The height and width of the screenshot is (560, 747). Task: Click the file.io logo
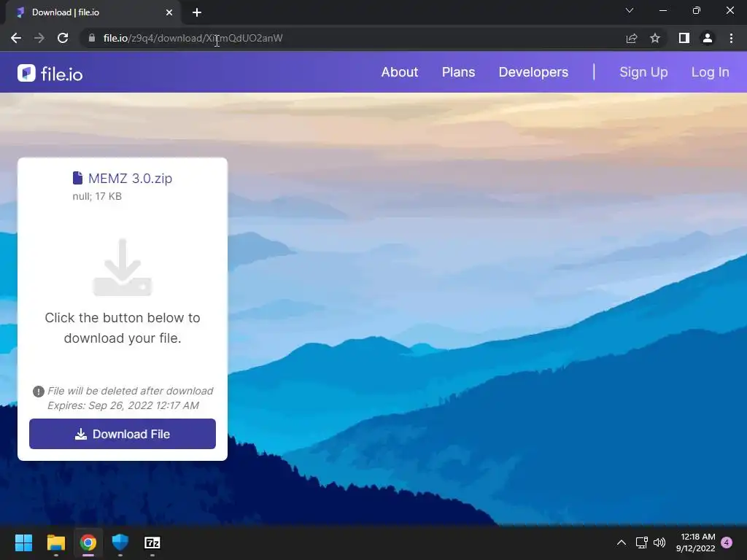tap(50, 74)
